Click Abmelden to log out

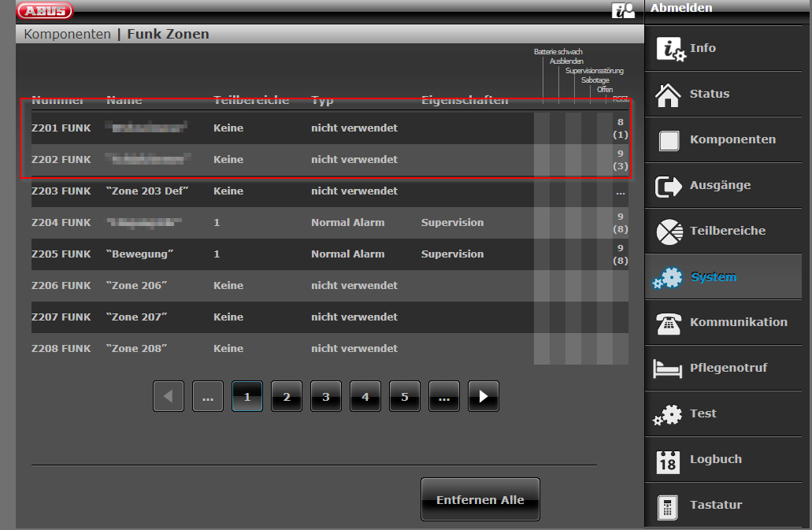[x=682, y=8]
